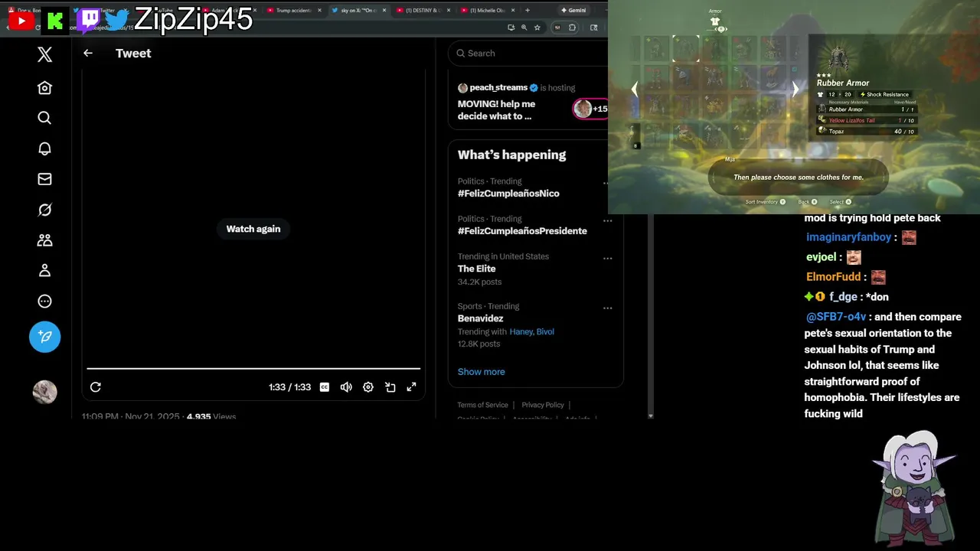Image resolution: width=980 pixels, height=551 pixels.
Task: Open Notifications bell in sidebar
Action: [44, 148]
